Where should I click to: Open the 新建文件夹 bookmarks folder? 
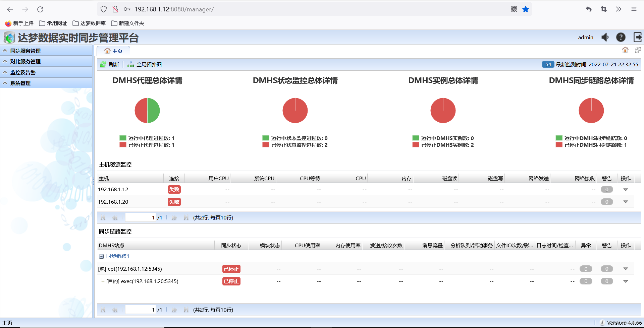coord(128,23)
